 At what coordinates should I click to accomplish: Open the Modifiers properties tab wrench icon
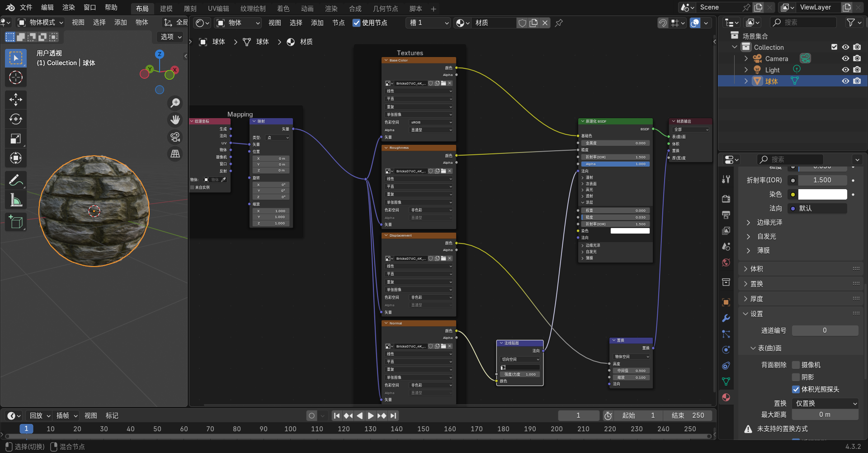pyautogui.click(x=726, y=318)
